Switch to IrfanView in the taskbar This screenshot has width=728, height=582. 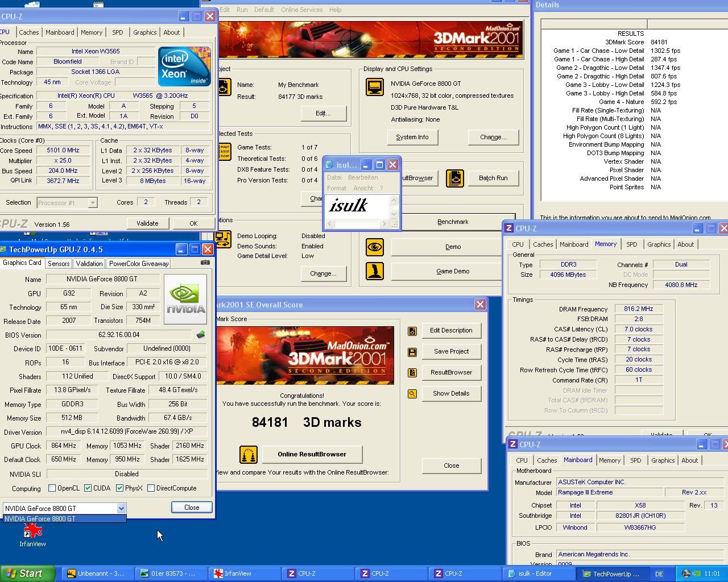(x=246, y=573)
